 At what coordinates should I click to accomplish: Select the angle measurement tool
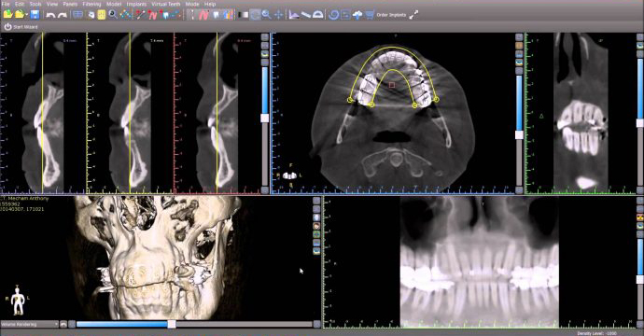pos(294,15)
